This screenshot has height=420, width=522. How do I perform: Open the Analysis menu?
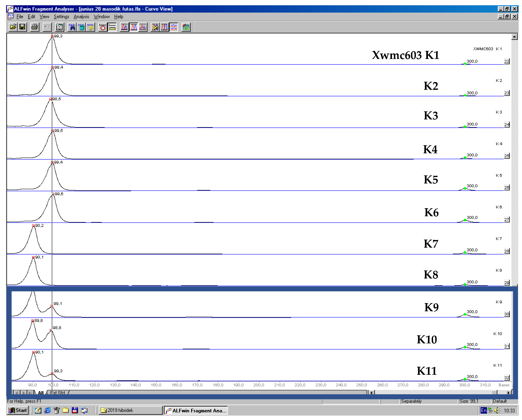[x=81, y=16]
